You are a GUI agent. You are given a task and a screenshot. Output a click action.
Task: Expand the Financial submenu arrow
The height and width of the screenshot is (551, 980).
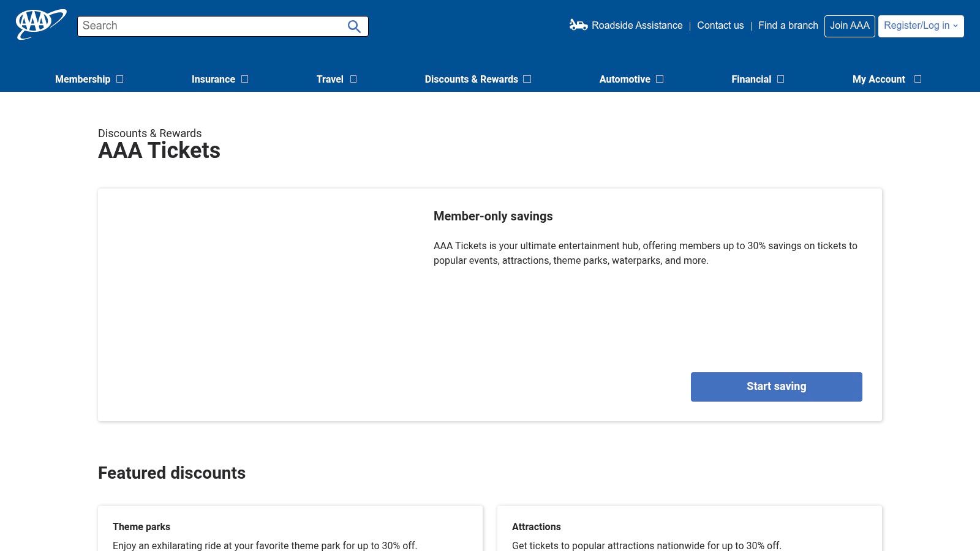pyautogui.click(x=781, y=79)
